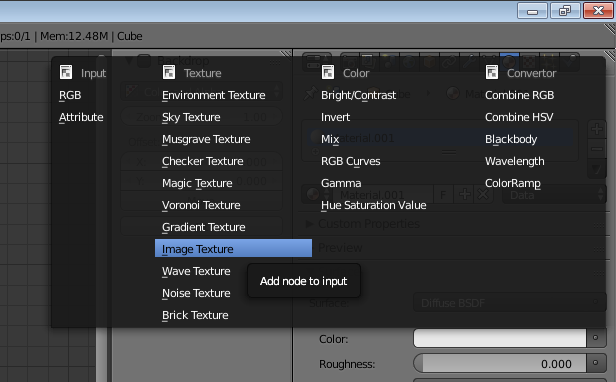This screenshot has height=382, width=616.
Task: Select RGB input node
Action: coord(70,95)
